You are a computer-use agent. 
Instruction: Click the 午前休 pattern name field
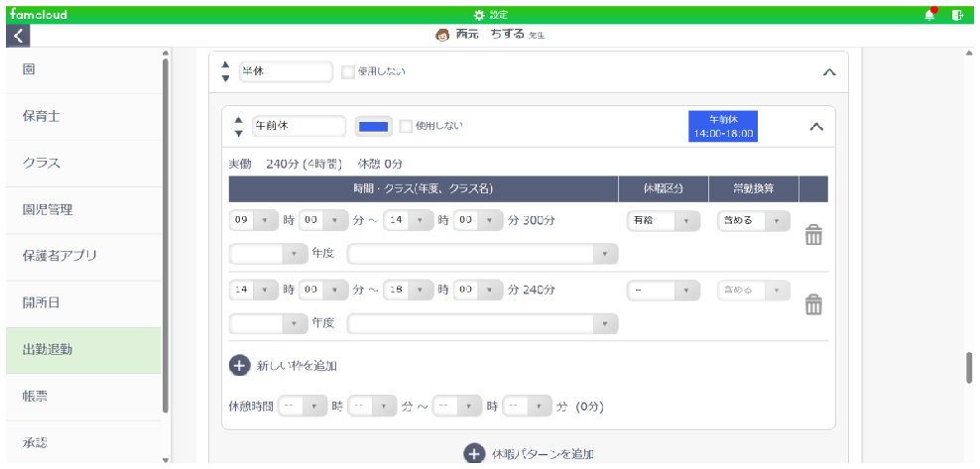point(298,126)
